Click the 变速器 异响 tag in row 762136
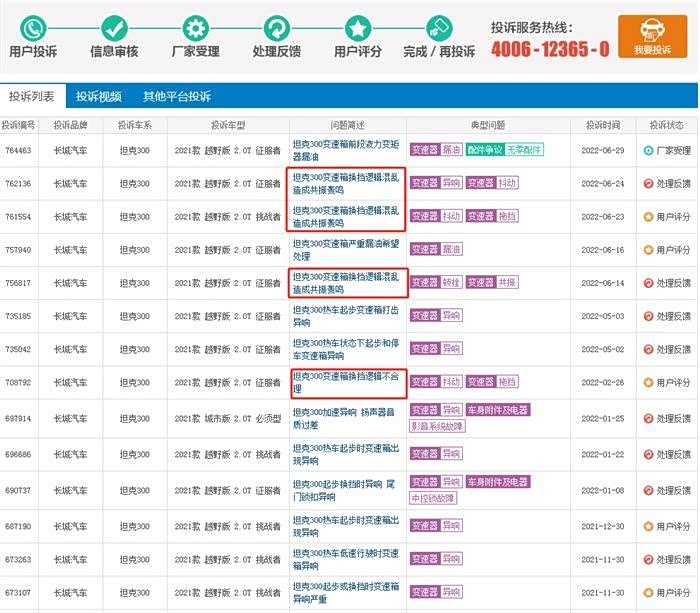Screen dimensions: 700x613 pyautogui.click(x=436, y=183)
